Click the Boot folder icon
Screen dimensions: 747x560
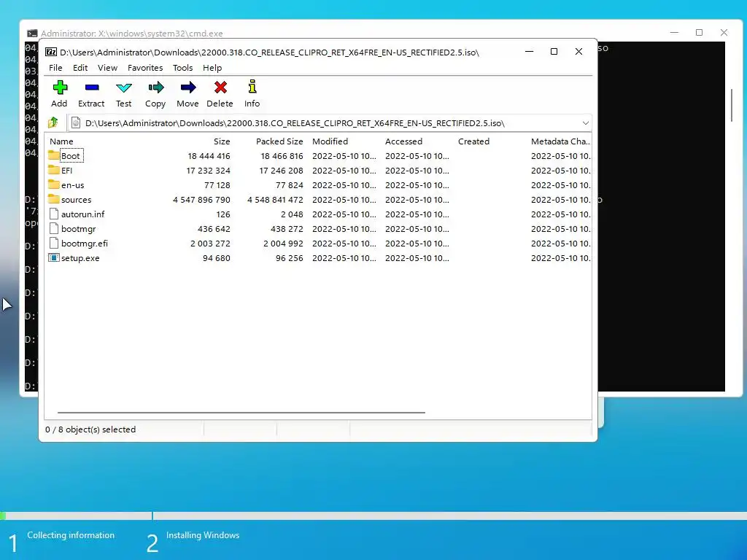(x=54, y=156)
